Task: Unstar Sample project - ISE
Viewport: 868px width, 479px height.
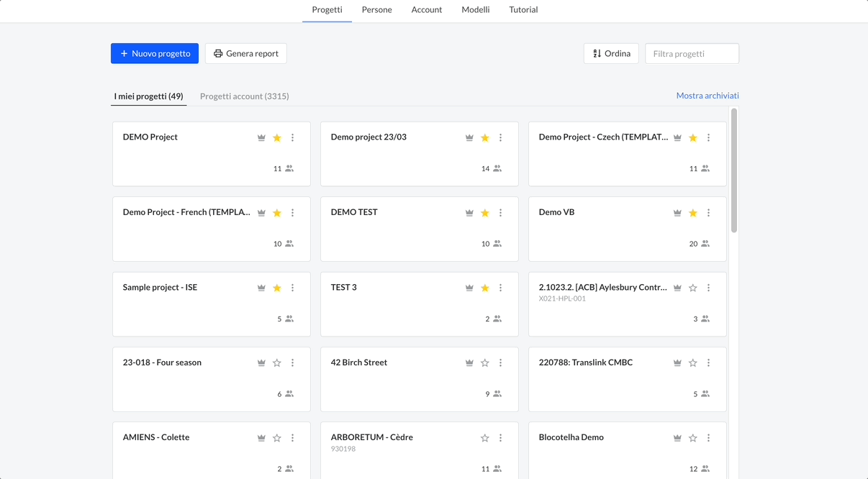Action: click(277, 288)
